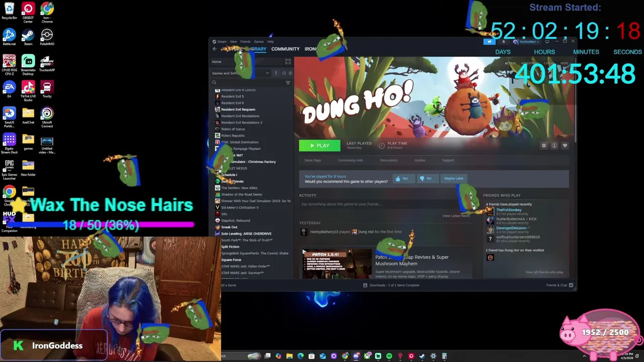Select The Settlers: New Allies in list
The image size is (644, 362).
(x=238, y=188)
